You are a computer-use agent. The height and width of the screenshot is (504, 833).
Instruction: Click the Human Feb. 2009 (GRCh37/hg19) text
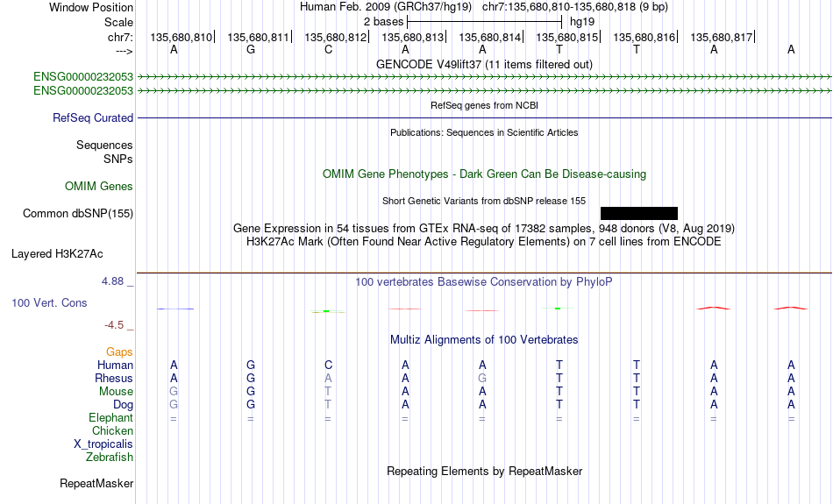(386, 7)
